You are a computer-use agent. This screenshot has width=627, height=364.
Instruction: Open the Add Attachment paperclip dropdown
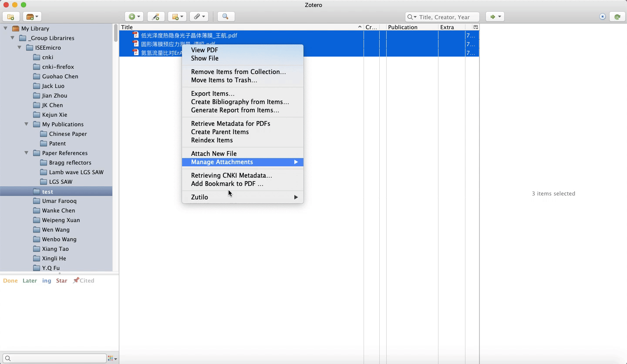click(x=199, y=17)
